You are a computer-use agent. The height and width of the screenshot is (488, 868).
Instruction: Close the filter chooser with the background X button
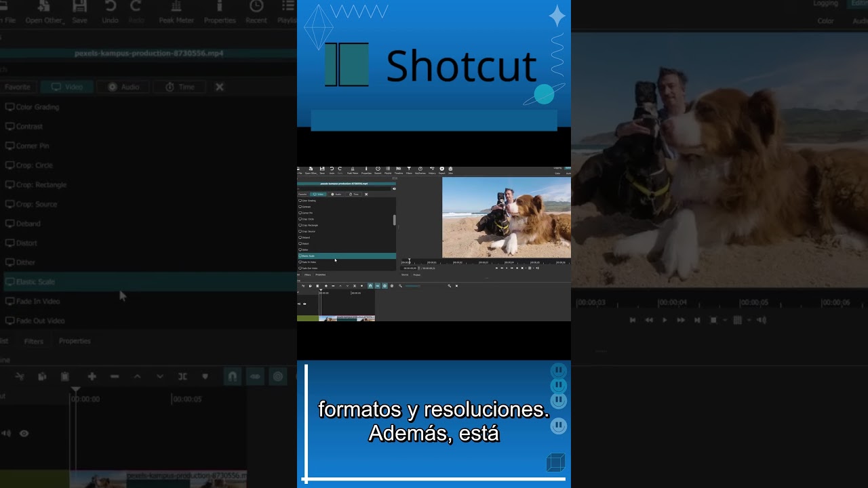219,87
